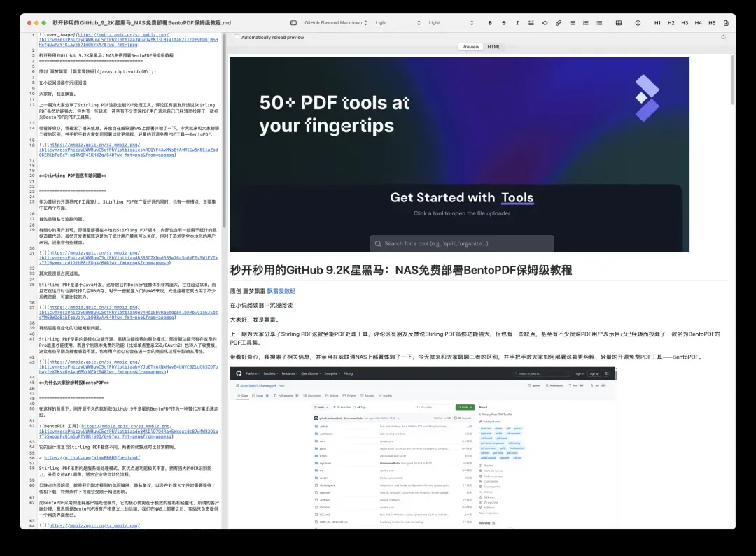
Task: Apply italic formatting with the I icon
Action: tap(518, 23)
